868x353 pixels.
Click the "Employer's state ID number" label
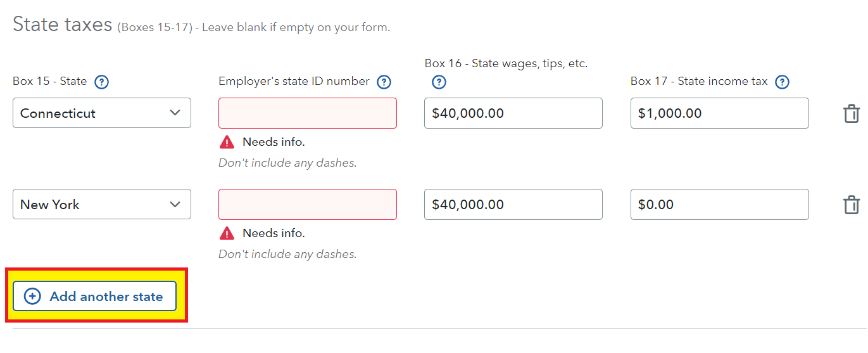[x=294, y=81]
